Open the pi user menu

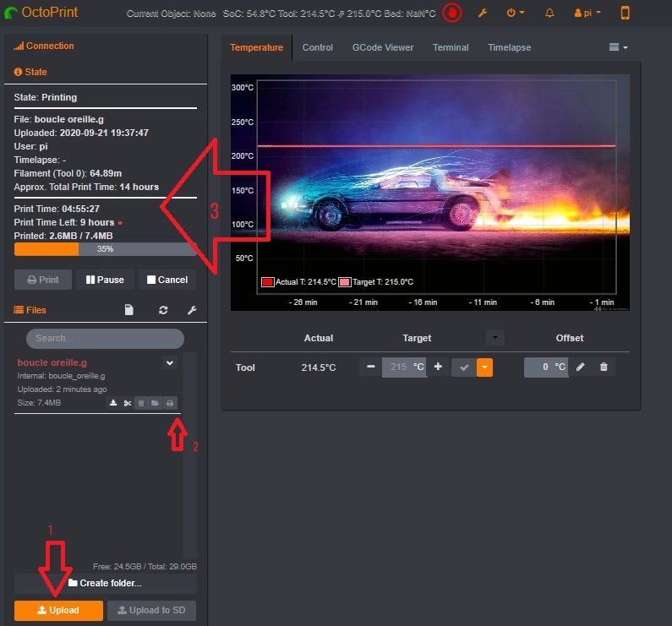click(587, 13)
